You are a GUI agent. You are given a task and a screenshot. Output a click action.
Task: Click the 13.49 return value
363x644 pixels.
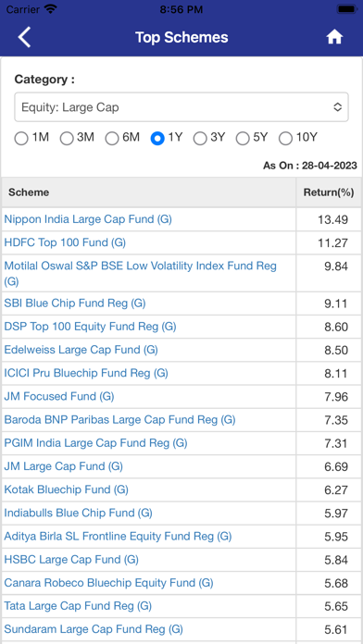pos(332,220)
